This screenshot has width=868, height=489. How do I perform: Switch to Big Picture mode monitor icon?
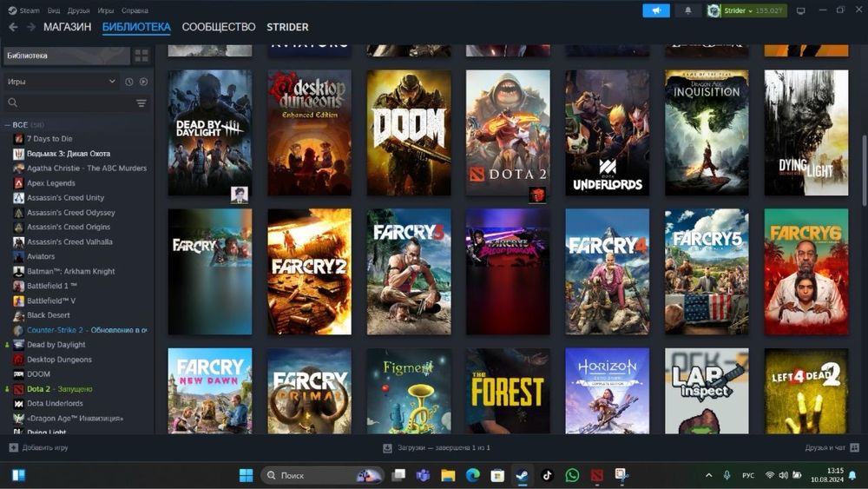tap(800, 10)
